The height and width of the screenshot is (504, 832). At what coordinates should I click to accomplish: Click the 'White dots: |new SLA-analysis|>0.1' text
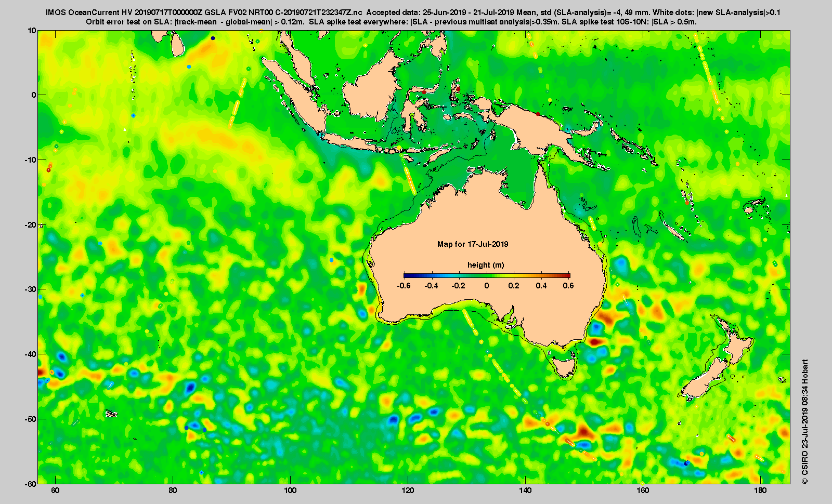click(x=717, y=12)
